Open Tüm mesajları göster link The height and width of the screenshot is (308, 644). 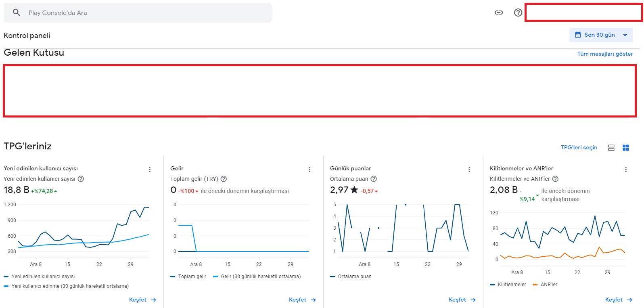[605, 54]
